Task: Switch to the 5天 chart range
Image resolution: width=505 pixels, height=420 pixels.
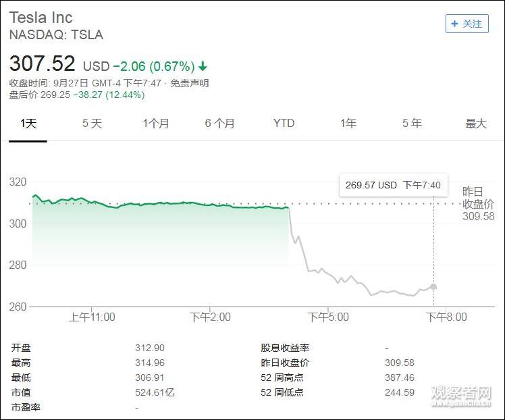Action: (x=92, y=124)
